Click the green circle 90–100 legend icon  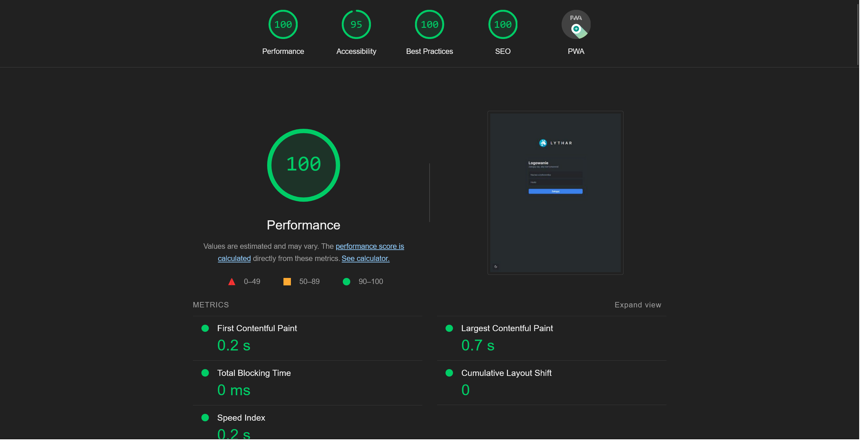click(346, 282)
